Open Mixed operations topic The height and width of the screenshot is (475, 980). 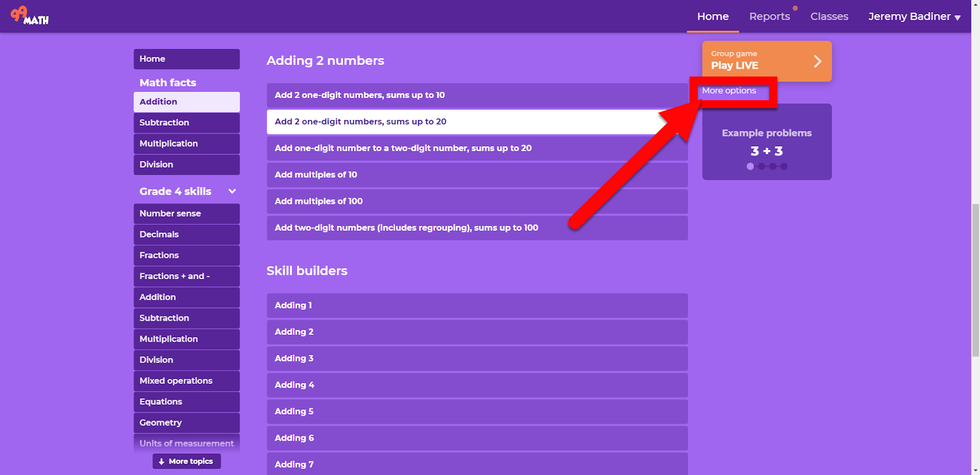tap(187, 381)
